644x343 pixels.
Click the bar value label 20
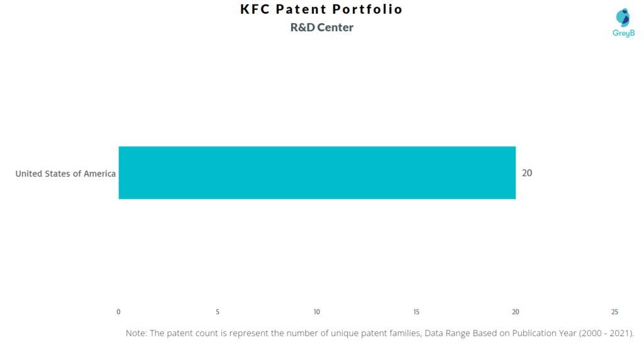point(527,173)
